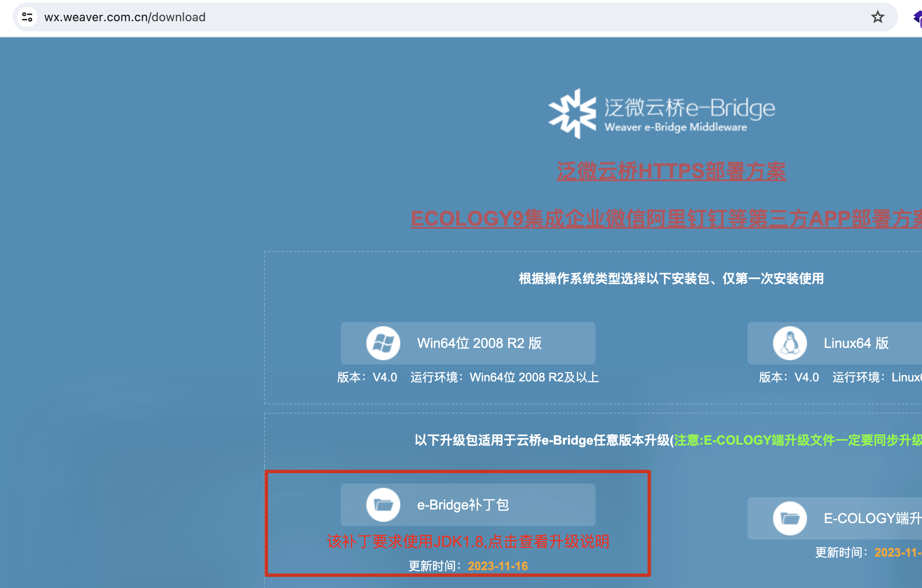Download the Win64位 2008 R2 版 package
This screenshot has height=588, width=922.
(x=479, y=343)
